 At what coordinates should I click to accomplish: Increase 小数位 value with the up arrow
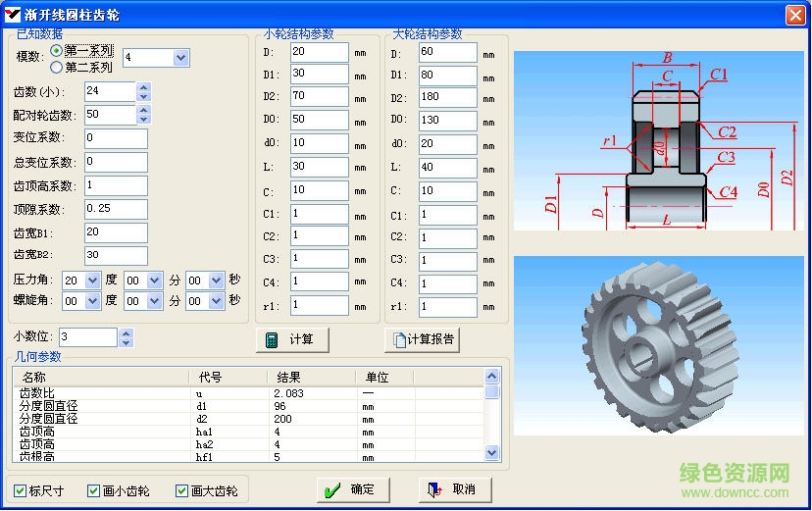click(x=126, y=332)
